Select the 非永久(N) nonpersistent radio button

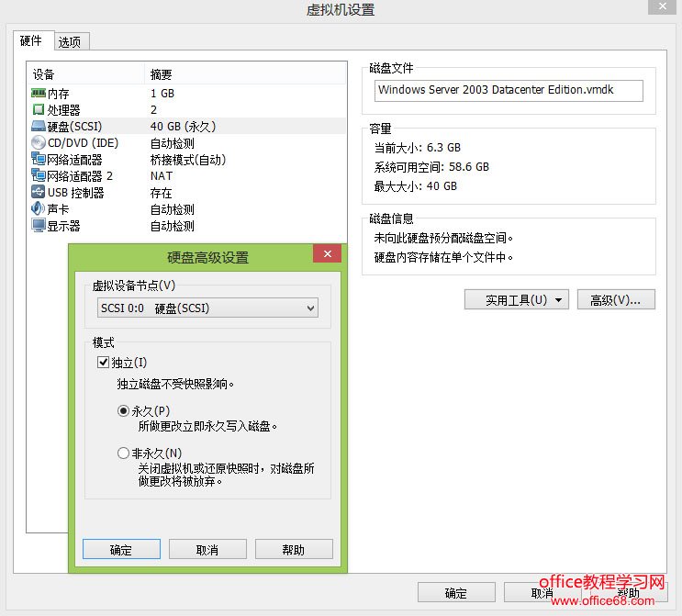[124, 454]
